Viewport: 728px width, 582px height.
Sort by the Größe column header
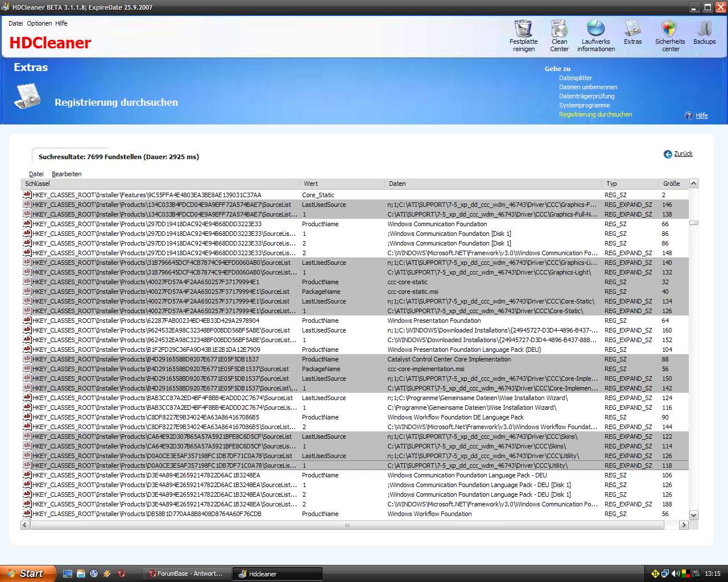point(673,184)
